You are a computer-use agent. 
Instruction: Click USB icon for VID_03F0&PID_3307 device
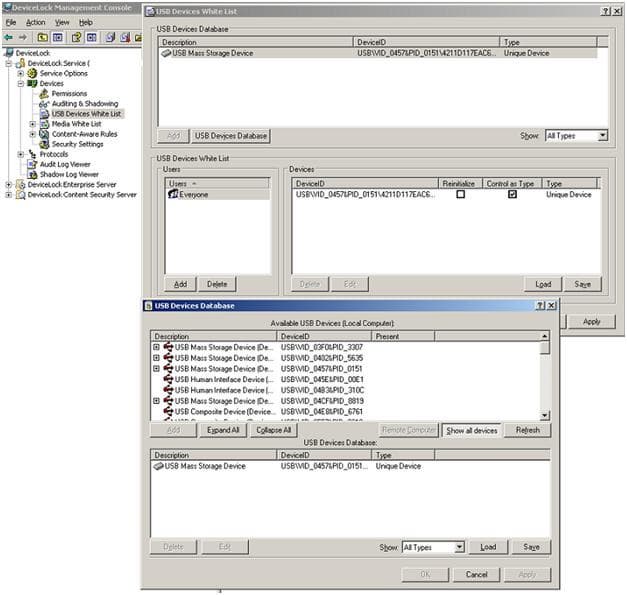pos(168,347)
